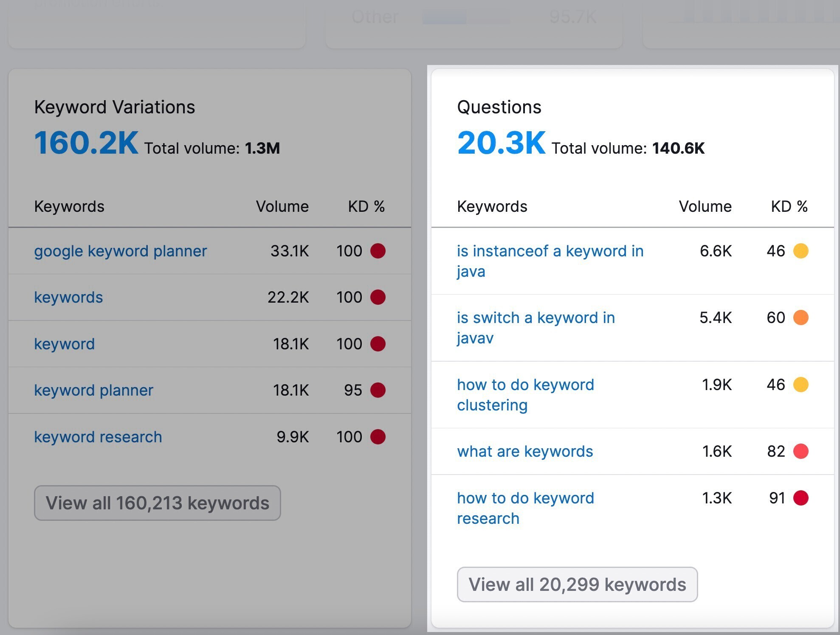Click the 20.3K questions count
Viewport: 840px width, 635px height.
tap(501, 143)
